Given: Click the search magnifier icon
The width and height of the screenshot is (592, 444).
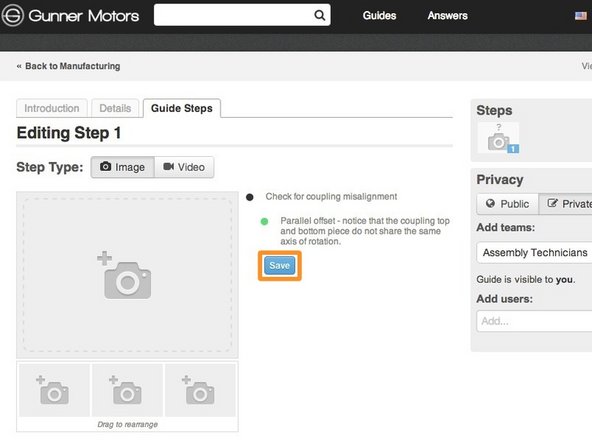Looking at the screenshot, I should [319, 15].
